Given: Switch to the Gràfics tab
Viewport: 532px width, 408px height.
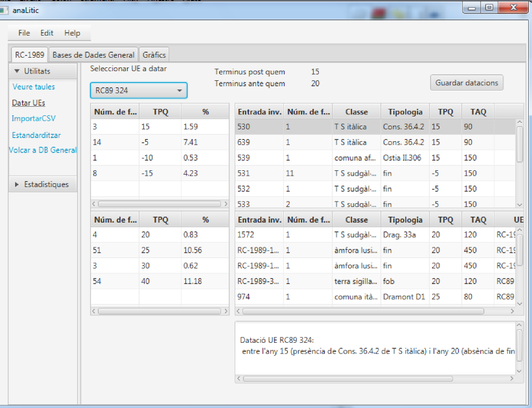Looking at the screenshot, I should pyautogui.click(x=154, y=55).
